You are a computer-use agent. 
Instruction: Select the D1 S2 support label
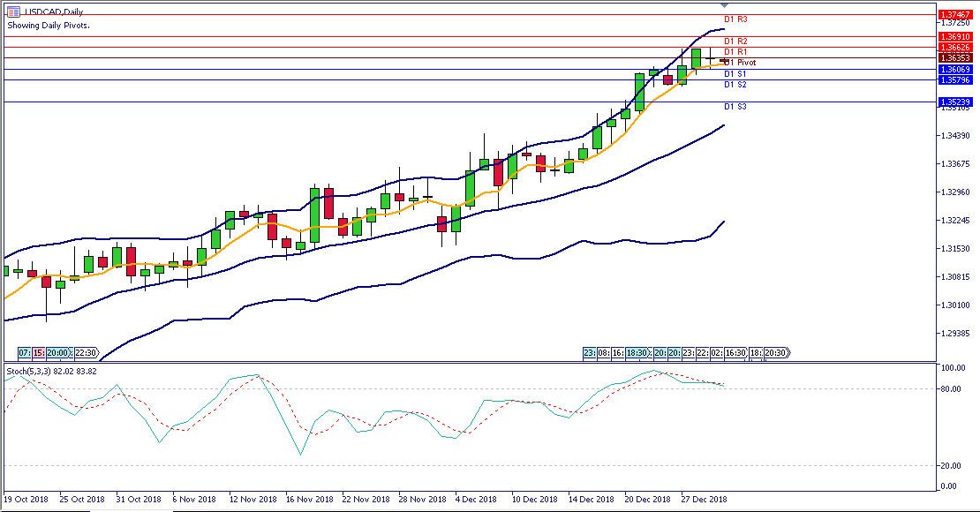click(x=736, y=85)
